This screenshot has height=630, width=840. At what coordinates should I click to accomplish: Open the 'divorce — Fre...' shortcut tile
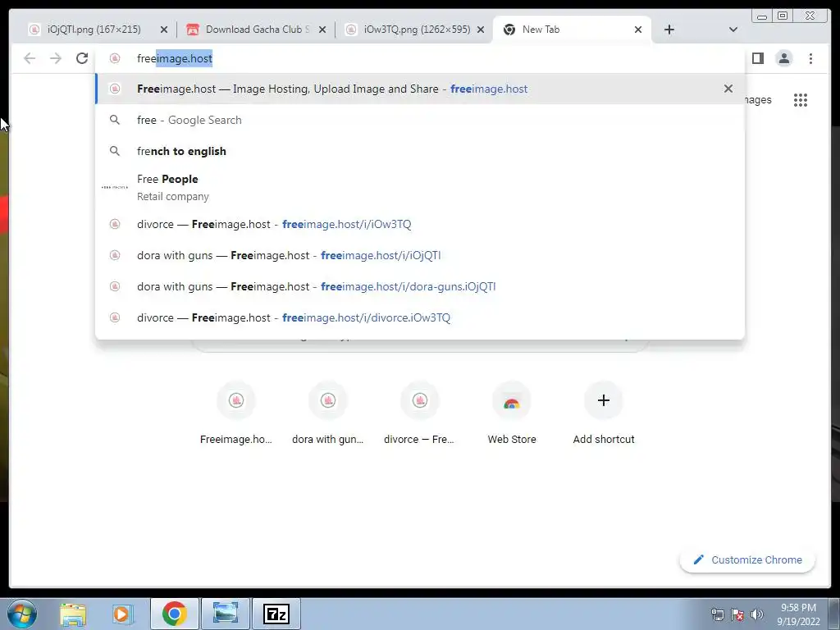[x=419, y=413]
